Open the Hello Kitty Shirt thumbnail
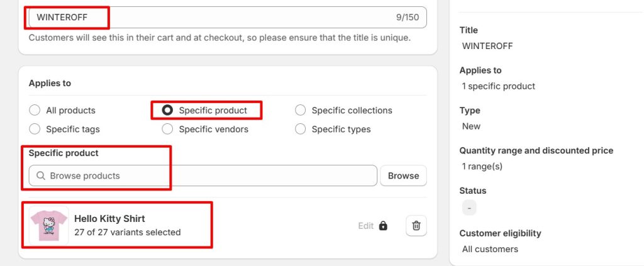644x266 pixels. [49, 226]
